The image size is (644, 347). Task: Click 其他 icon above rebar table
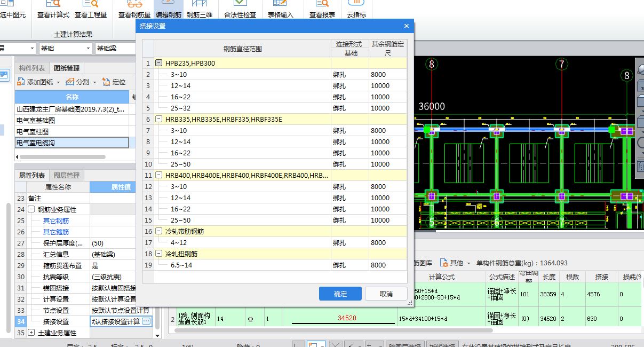tap(444, 263)
